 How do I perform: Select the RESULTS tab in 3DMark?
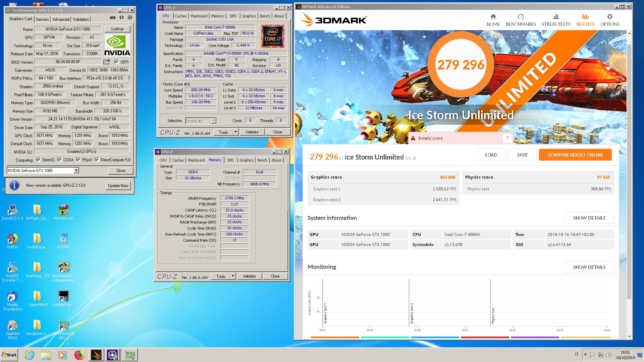tap(585, 20)
